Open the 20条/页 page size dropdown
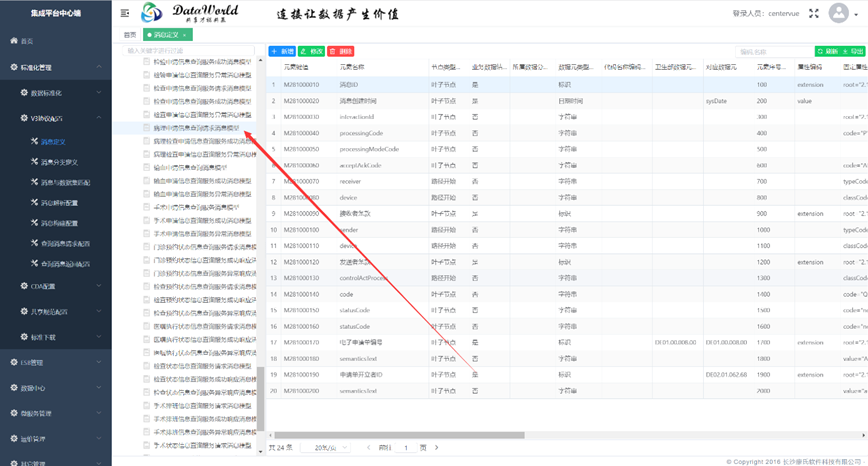 (x=326, y=447)
